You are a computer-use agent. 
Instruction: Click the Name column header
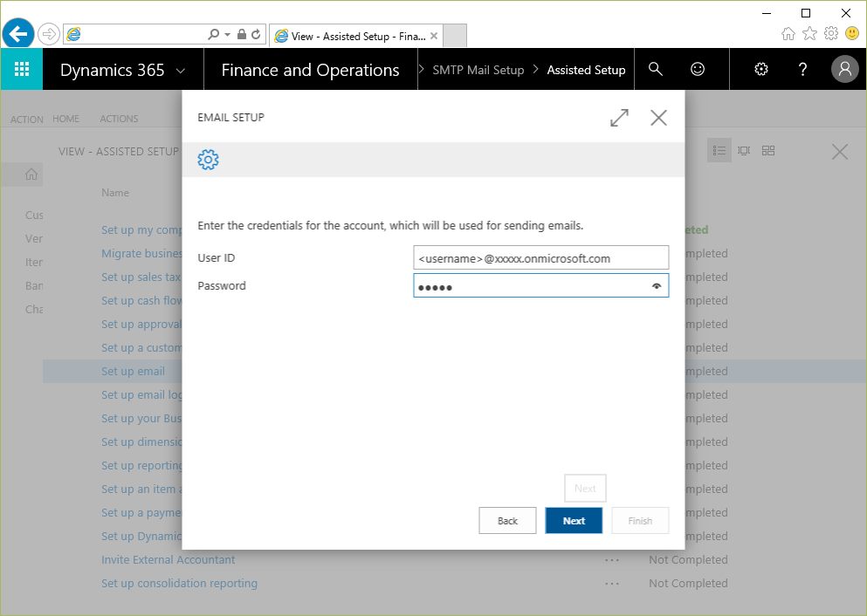115,193
